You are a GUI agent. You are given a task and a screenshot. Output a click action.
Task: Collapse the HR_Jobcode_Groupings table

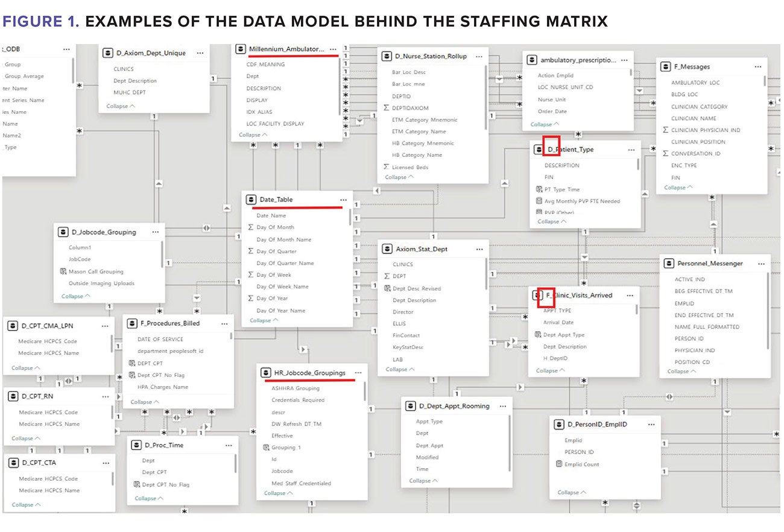click(x=277, y=493)
